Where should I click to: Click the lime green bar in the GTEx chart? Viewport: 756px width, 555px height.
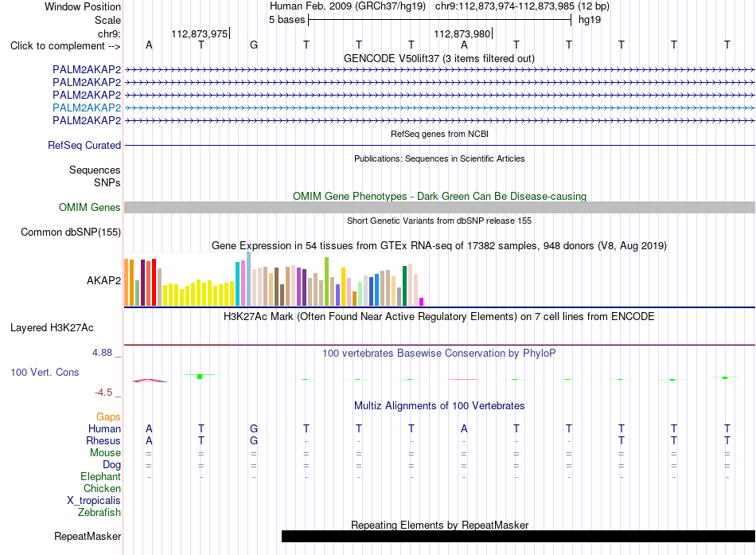pyautogui.click(x=326, y=281)
